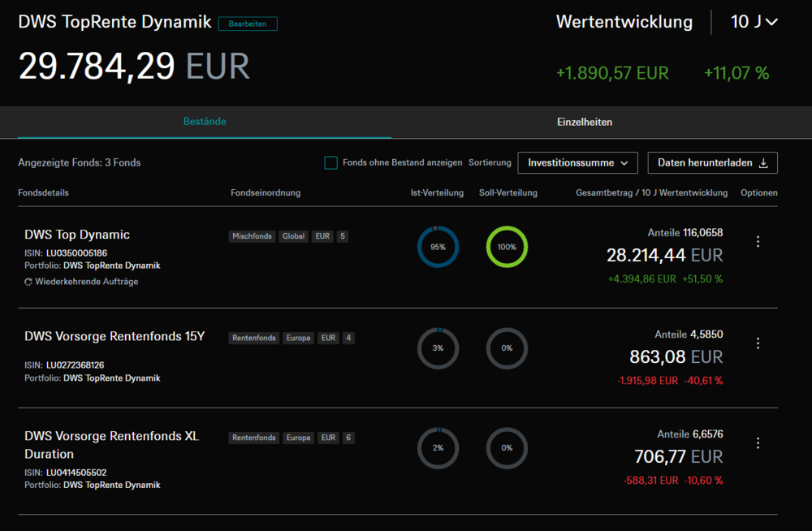812x531 pixels.
Task: Switch to the Bestände tab
Action: 205,122
